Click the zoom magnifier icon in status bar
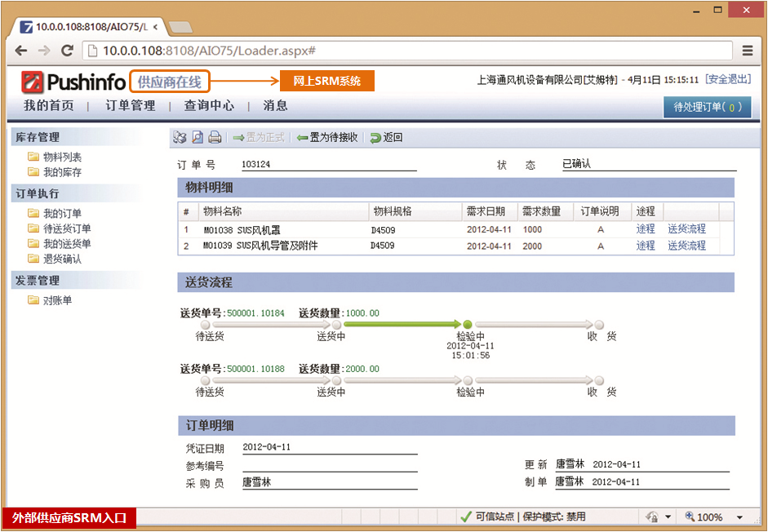 pos(690,516)
